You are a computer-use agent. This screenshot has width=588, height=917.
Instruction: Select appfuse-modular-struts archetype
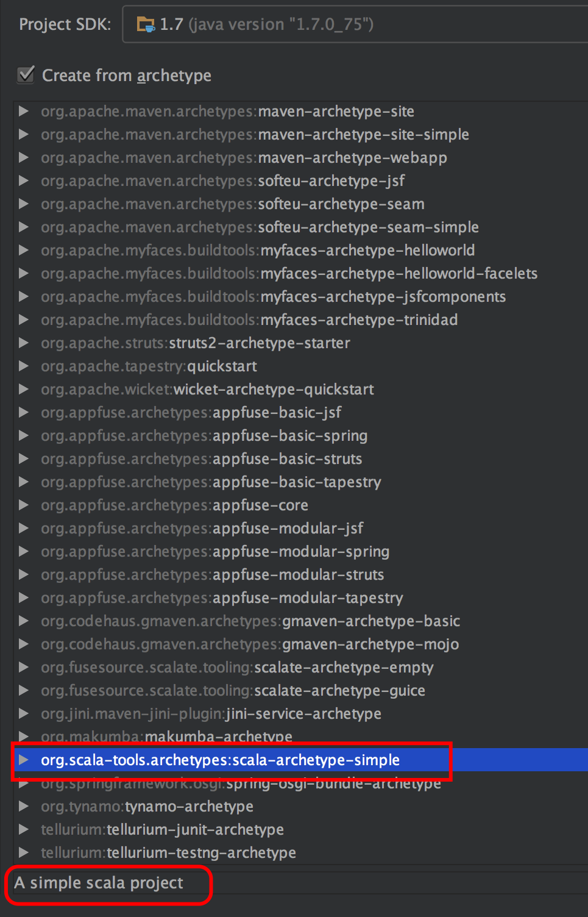213,574
